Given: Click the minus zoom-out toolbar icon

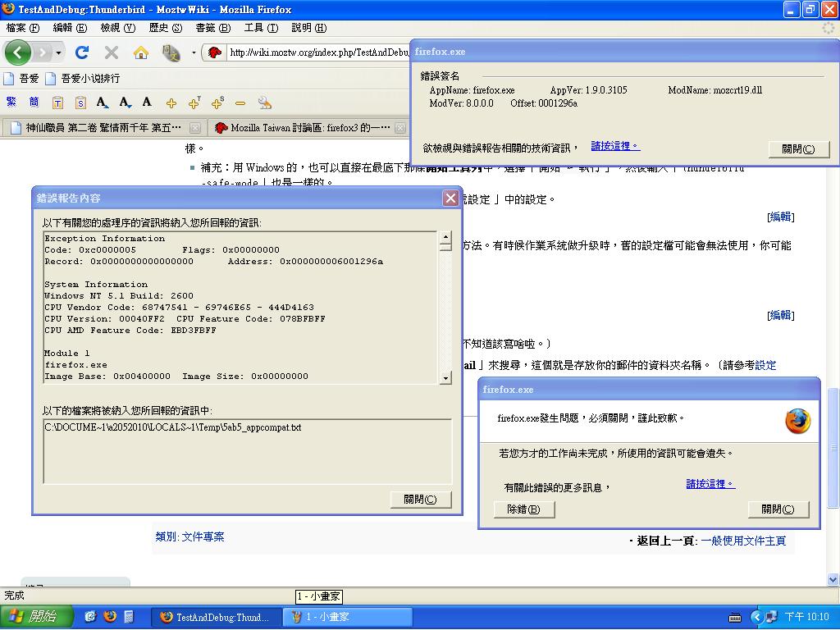Looking at the screenshot, I should click(x=240, y=103).
